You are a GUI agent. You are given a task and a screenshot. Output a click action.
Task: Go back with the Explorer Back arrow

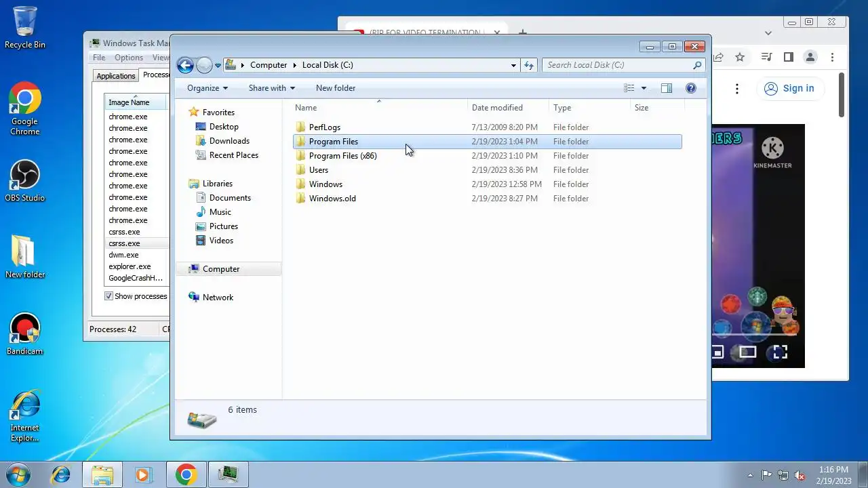point(185,65)
